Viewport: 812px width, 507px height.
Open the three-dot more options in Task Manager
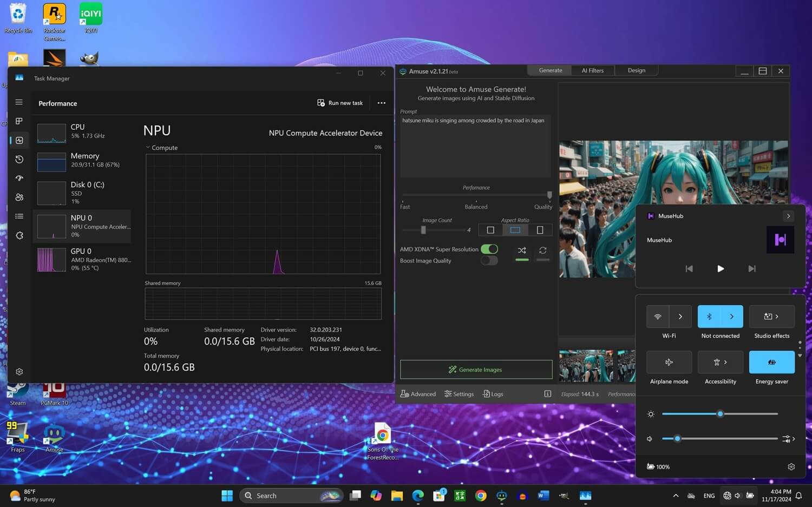point(381,103)
